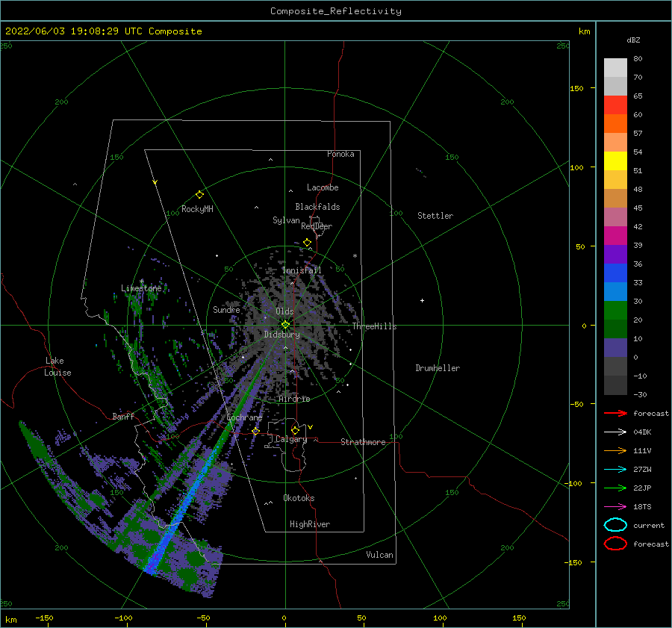Select the magenta 39-42 dBZ swatch
The width and height of the screenshot is (672, 628).
615,236
